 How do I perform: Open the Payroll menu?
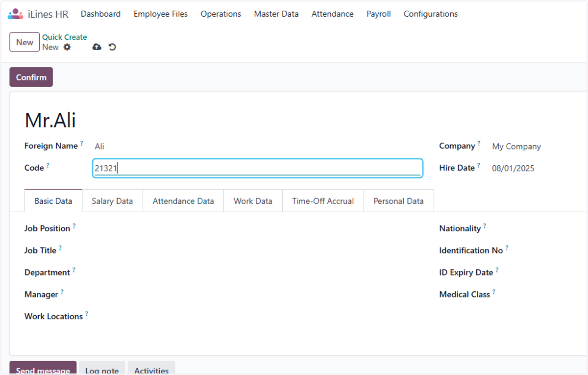click(x=379, y=14)
